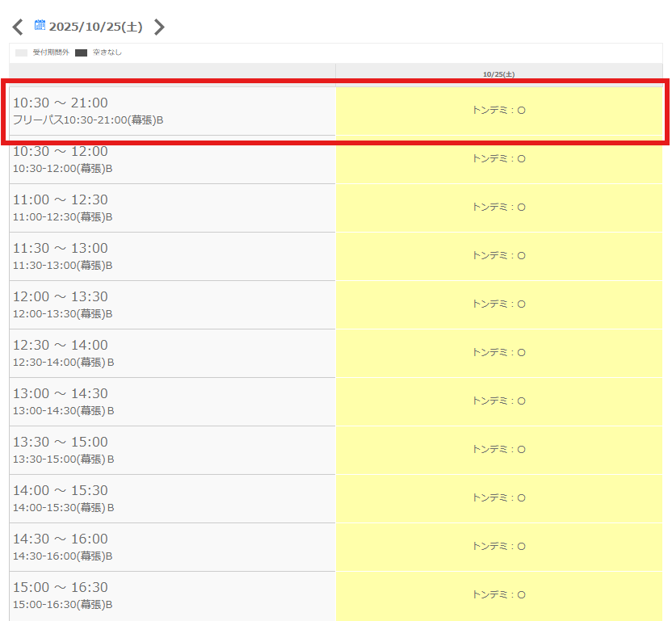Book the トンデミ ○ slot for 11:00～12:30

[498, 208]
